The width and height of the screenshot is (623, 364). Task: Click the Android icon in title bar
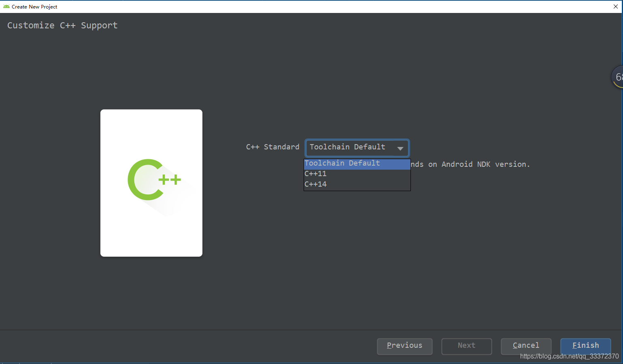click(x=6, y=6)
